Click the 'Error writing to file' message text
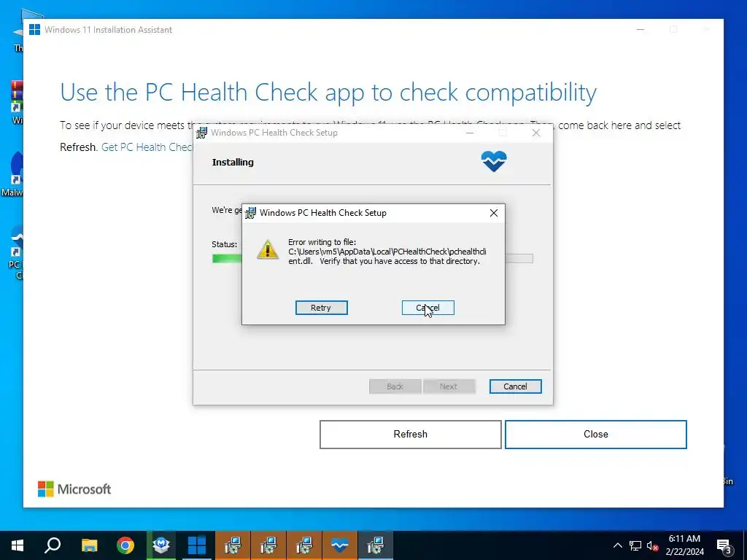 [387, 252]
